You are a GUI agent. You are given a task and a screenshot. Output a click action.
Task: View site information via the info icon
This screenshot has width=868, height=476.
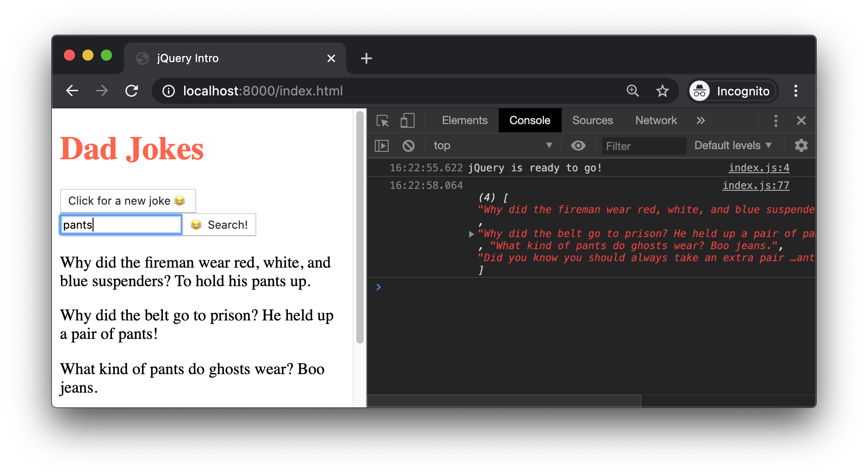[167, 91]
